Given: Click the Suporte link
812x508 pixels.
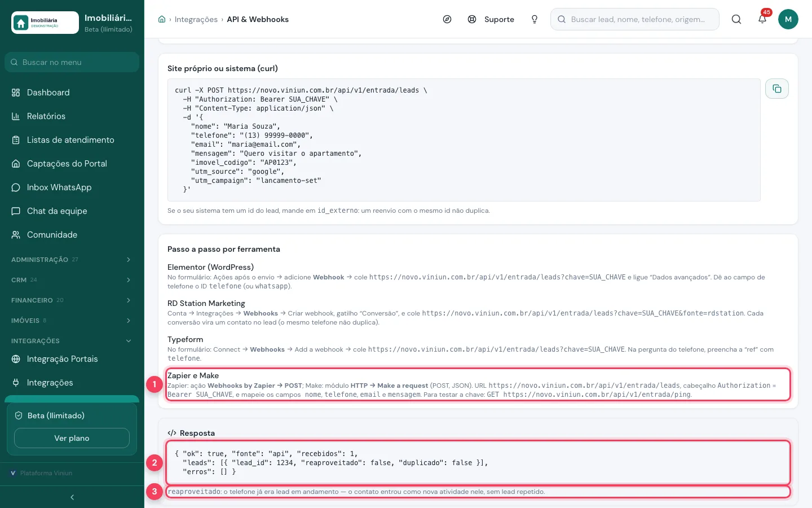Looking at the screenshot, I should coord(499,19).
